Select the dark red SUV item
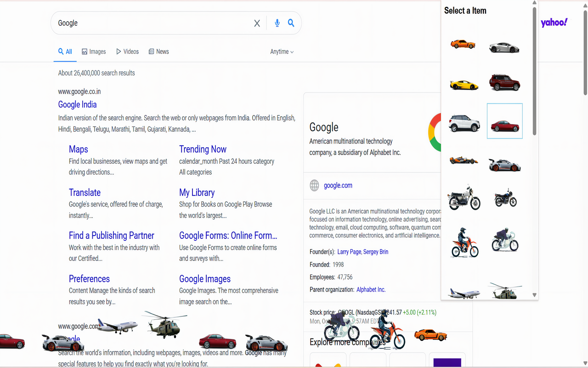Image resolution: width=588 pixels, height=368 pixels. pos(504,82)
